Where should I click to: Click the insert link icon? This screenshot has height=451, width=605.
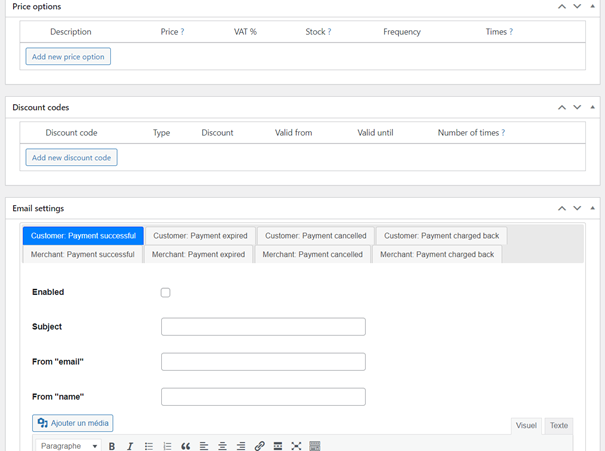(x=259, y=446)
